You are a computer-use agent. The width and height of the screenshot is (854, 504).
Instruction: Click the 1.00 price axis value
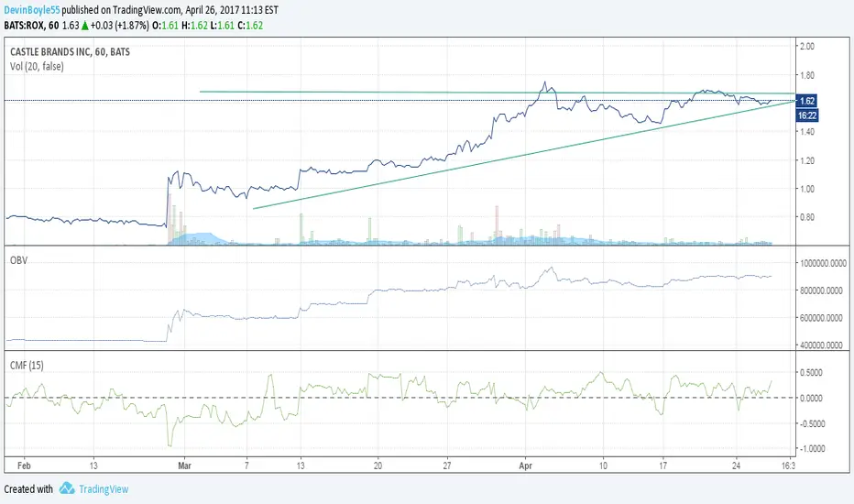pyautogui.click(x=806, y=189)
